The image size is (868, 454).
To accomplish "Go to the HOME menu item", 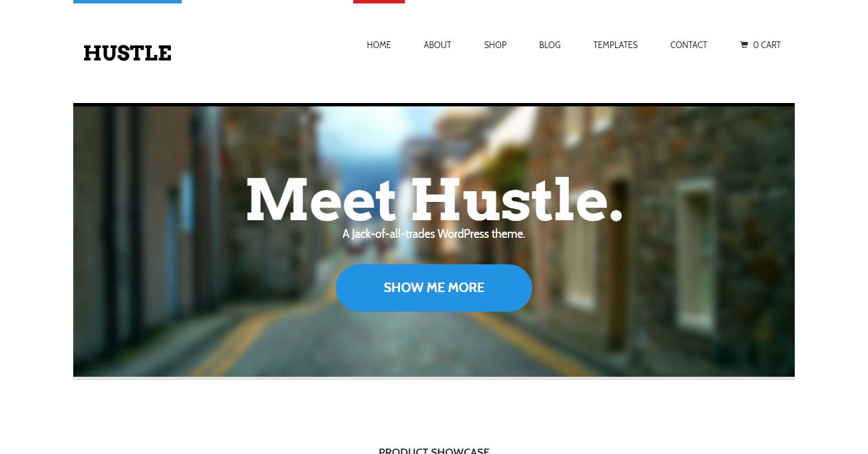I will [378, 45].
